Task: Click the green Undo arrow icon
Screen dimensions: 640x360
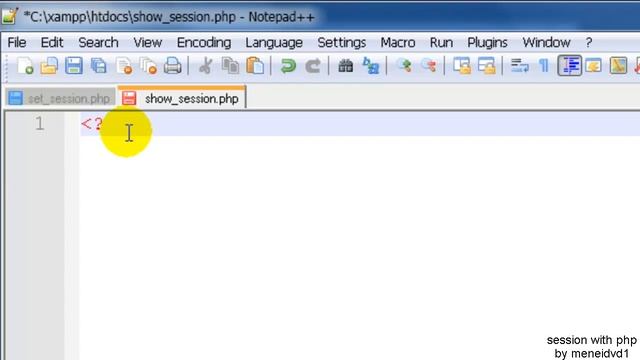Action: click(x=288, y=66)
